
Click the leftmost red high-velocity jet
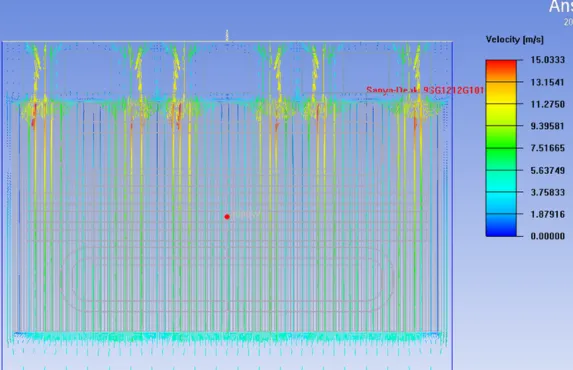coord(34,115)
